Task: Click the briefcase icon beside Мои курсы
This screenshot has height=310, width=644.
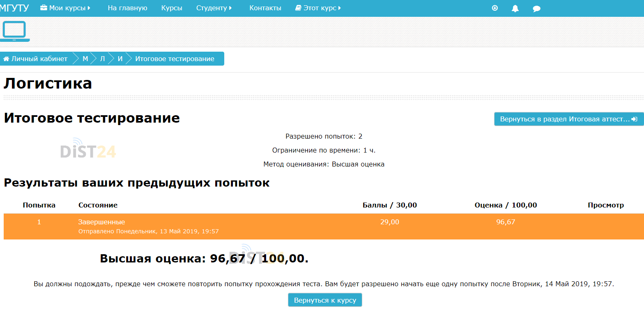Action: pyautogui.click(x=44, y=8)
